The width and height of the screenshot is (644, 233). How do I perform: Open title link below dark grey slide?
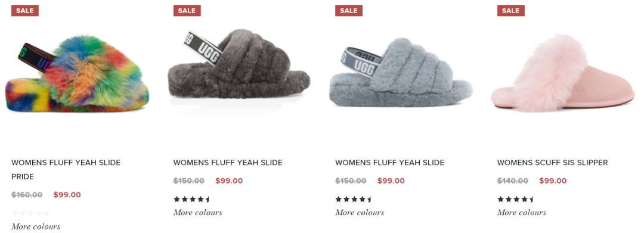click(x=228, y=163)
